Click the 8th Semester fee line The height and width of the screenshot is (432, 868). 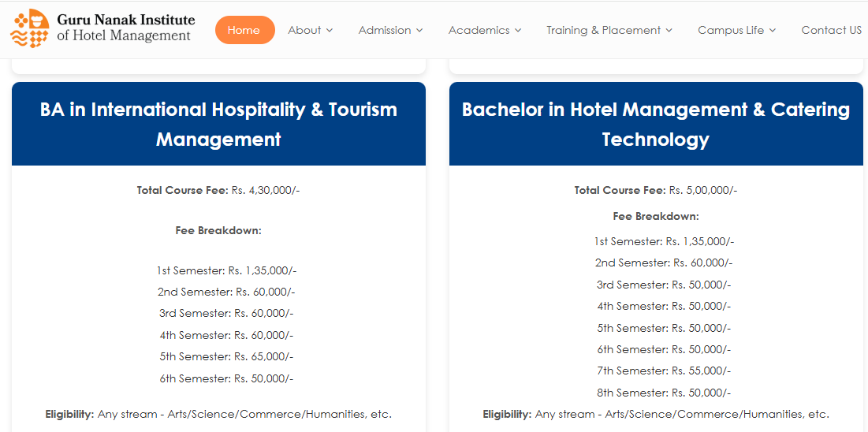(x=663, y=393)
